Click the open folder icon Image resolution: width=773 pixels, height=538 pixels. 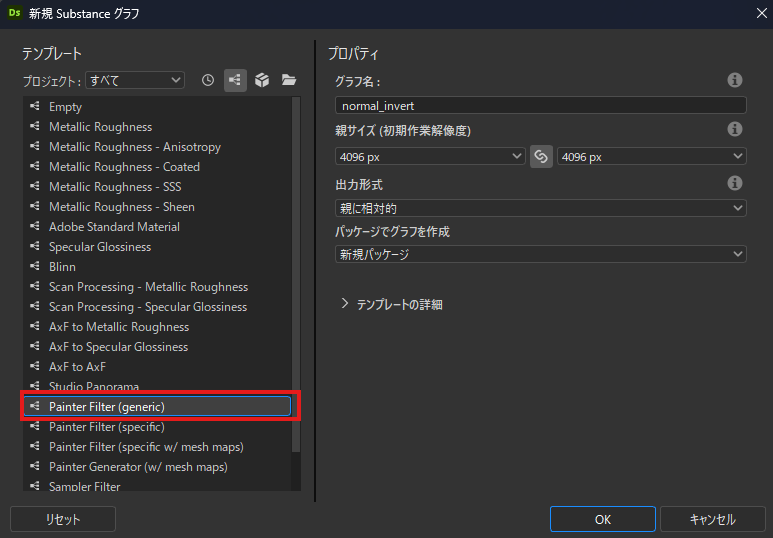point(289,80)
